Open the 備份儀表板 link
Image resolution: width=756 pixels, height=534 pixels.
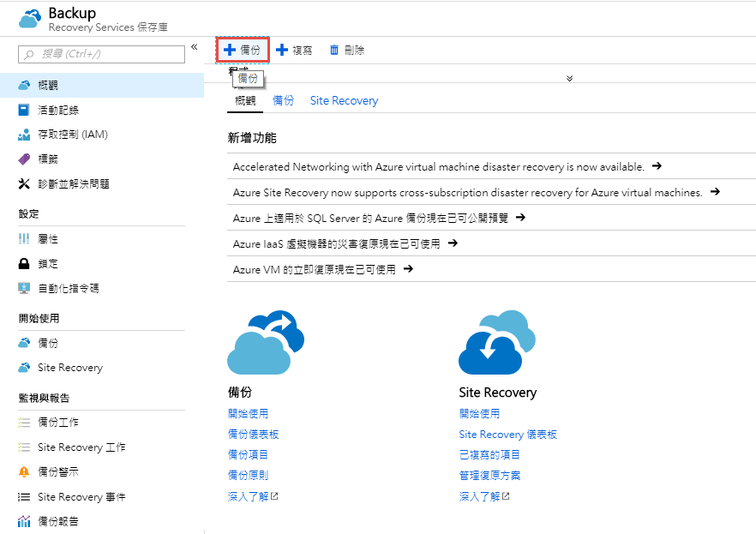click(253, 435)
